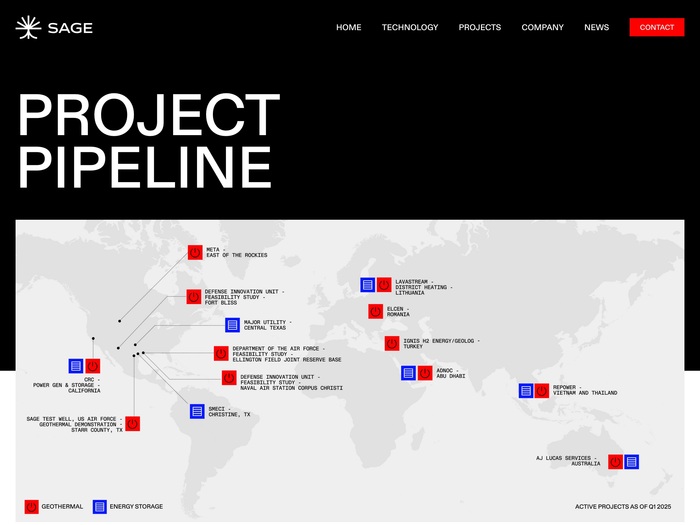
Task: Click the ELCEN Romania geothermal icon
Action: pos(375,311)
